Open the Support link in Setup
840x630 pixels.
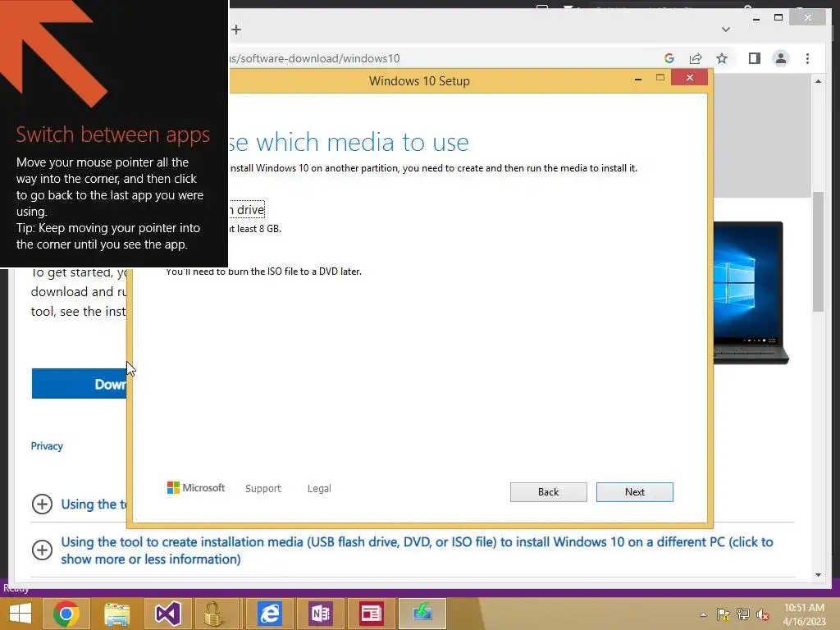[x=263, y=489]
